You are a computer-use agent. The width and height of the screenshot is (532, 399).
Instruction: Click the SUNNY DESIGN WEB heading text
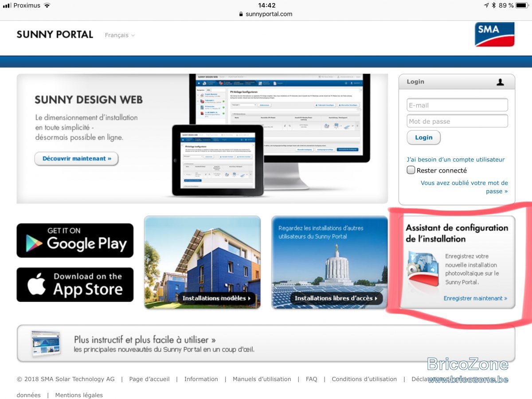click(89, 100)
